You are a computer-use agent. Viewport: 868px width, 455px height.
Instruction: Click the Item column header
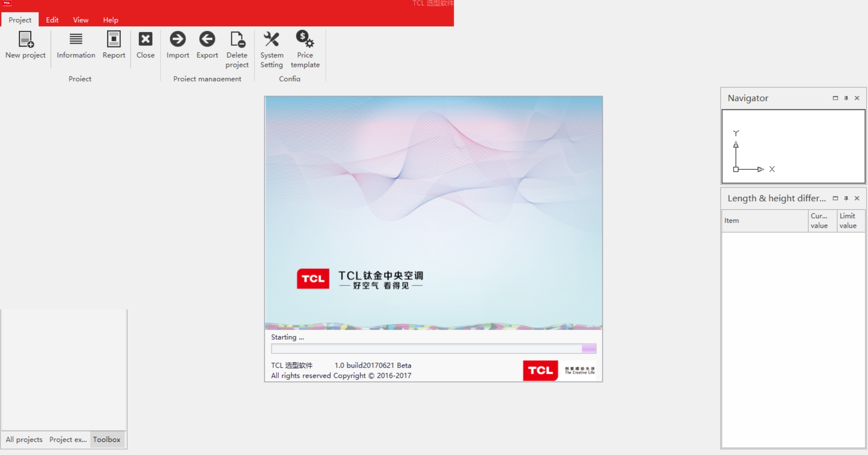click(765, 221)
